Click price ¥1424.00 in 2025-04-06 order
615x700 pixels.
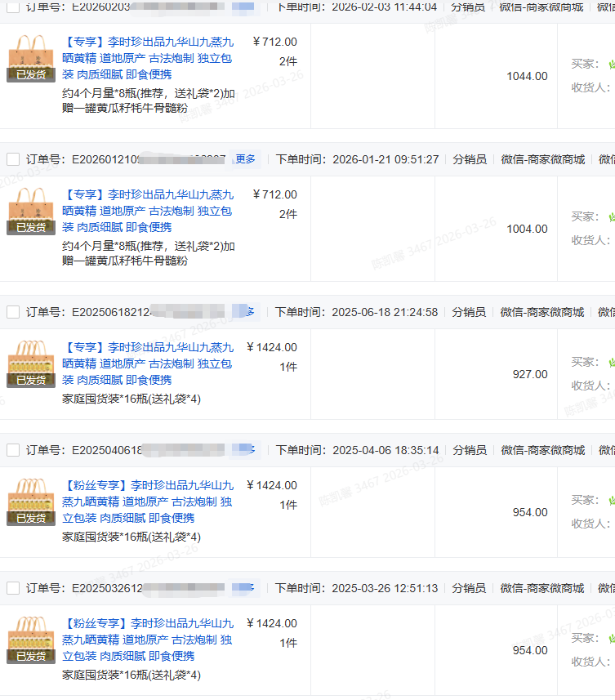(x=272, y=485)
